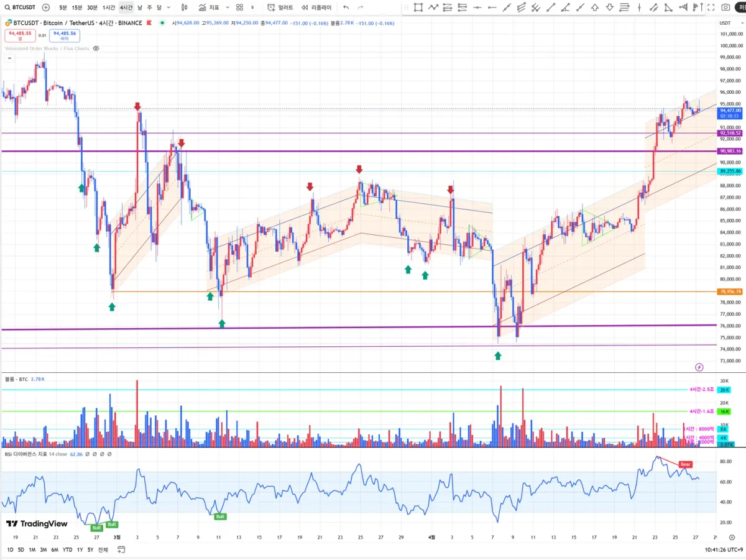Click the blue 94,485.56 buy price button
Image resolution: width=746 pixels, height=560 pixels.
(65, 35)
